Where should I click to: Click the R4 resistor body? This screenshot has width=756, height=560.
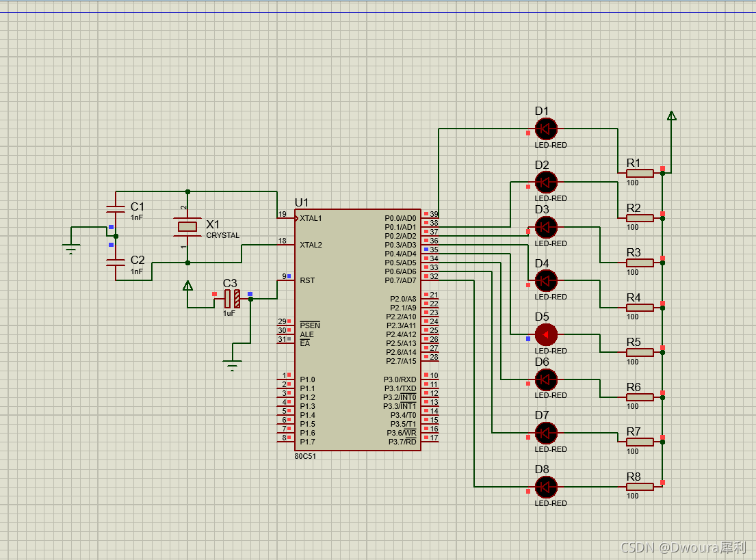point(640,308)
